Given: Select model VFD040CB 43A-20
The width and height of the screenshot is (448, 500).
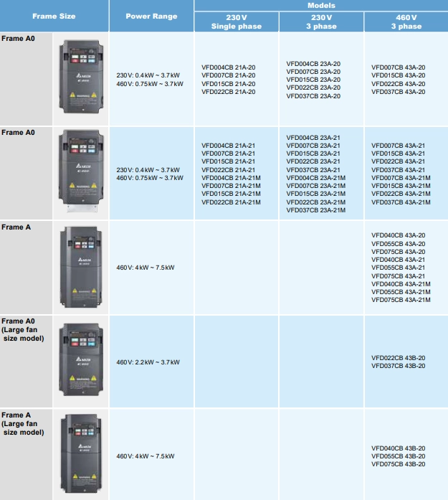Looking at the screenshot, I should (398, 235).
